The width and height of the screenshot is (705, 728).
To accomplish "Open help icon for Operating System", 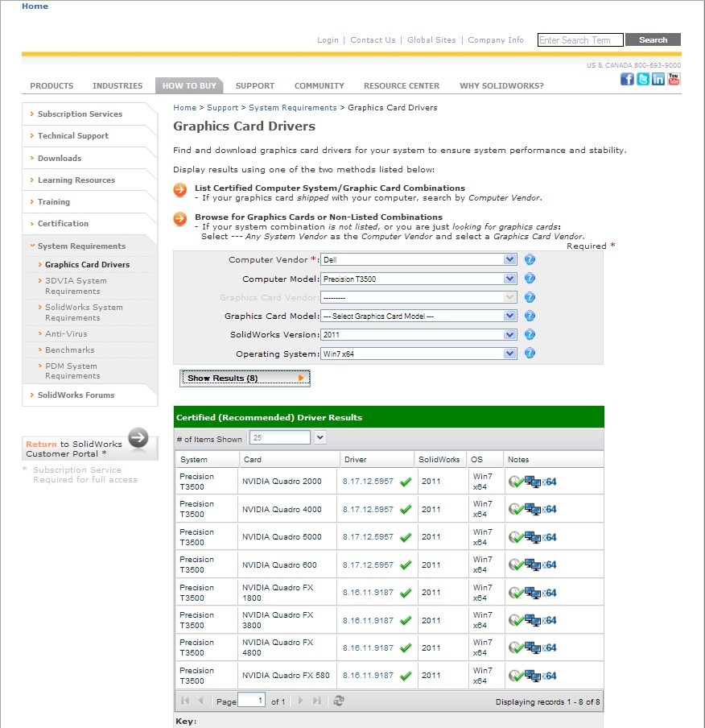I will pyautogui.click(x=530, y=354).
